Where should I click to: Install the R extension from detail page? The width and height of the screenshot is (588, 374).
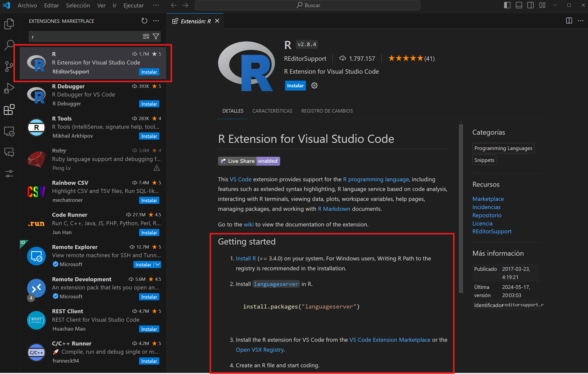point(295,86)
